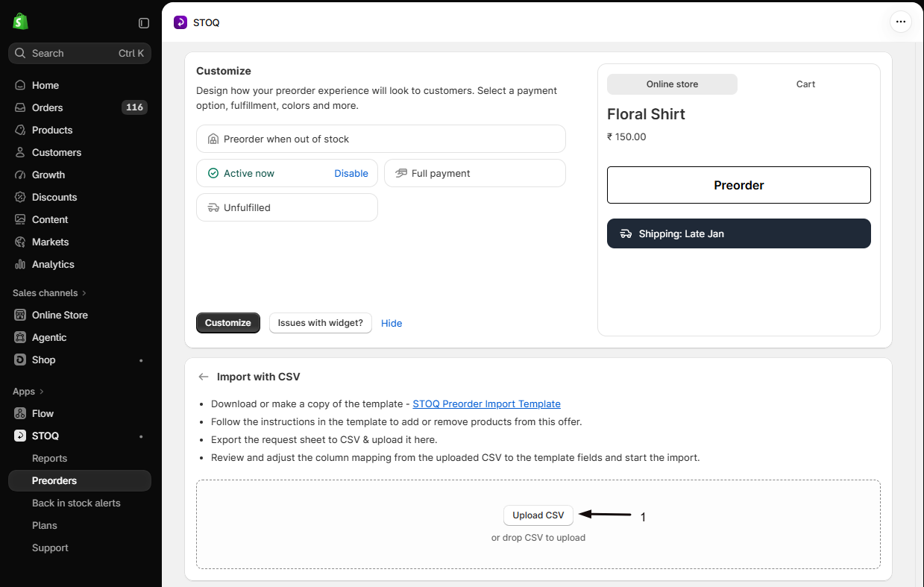
Task: Open the Unfulfilled fulfillment option selector
Action: 287,207
